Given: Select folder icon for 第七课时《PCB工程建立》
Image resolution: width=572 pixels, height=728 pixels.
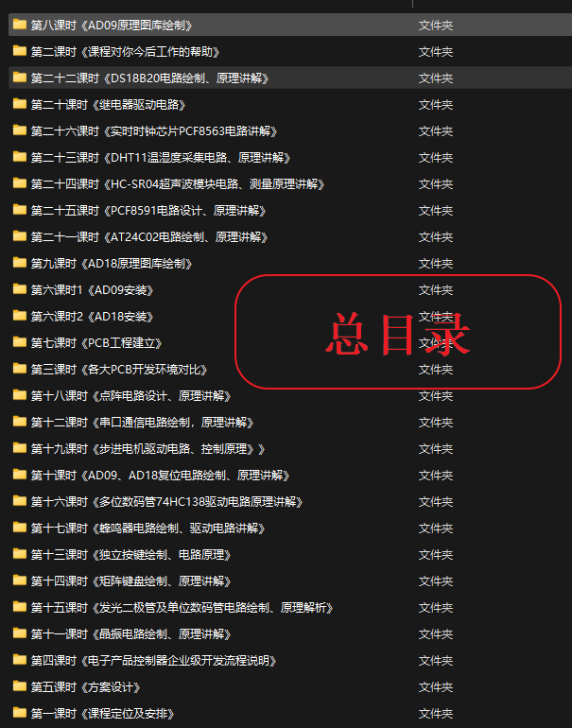Looking at the screenshot, I should click(x=20, y=342).
